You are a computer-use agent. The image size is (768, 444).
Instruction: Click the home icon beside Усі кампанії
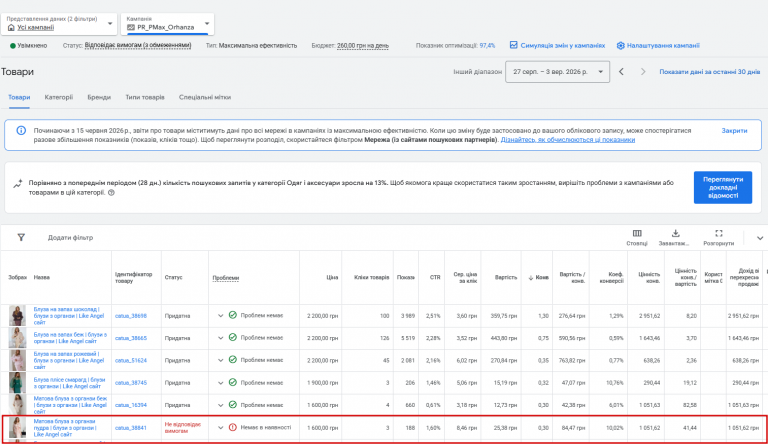pos(11,27)
